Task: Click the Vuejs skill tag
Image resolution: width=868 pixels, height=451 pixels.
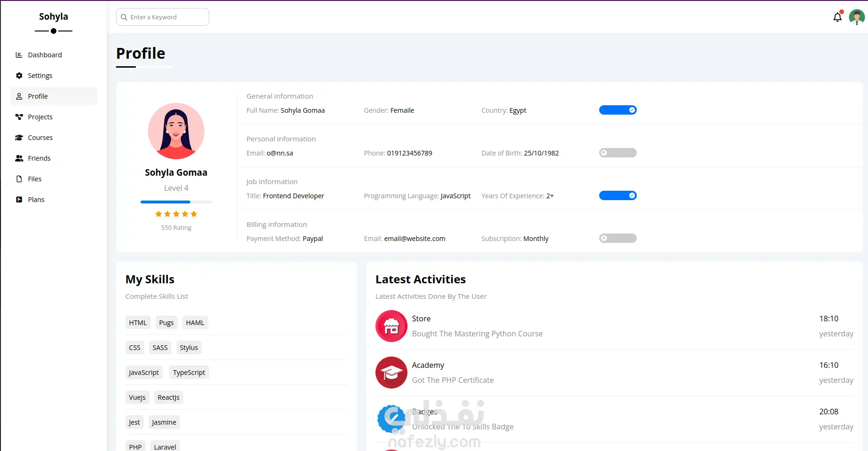Action: click(137, 397)
